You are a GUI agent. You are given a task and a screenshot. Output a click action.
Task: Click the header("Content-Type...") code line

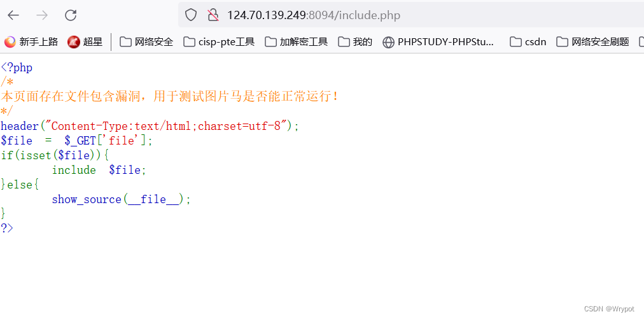click(150, 126)
